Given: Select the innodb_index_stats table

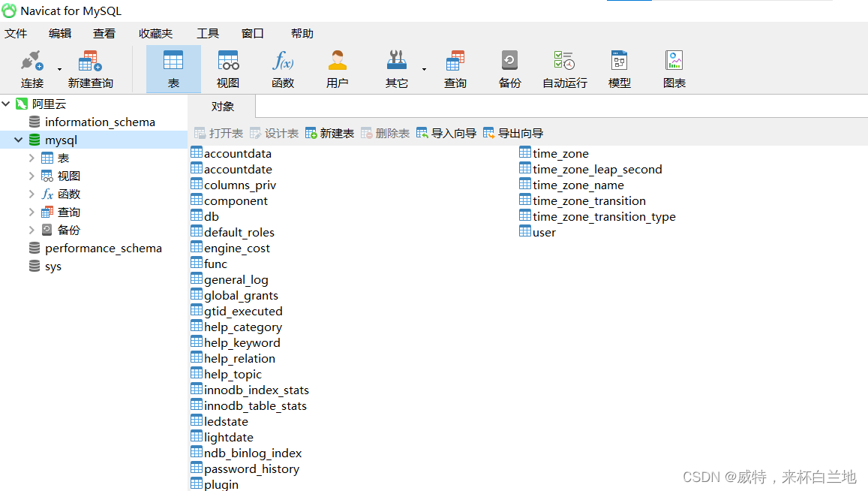Looking at the screenshot, I should coord(250,390).
